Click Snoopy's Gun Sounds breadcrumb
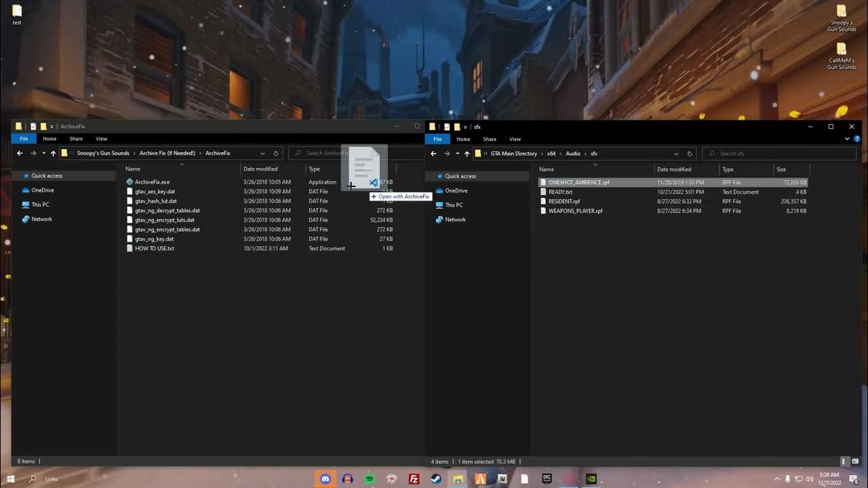Viewport: 868px width, 488px height. (103, 153)
